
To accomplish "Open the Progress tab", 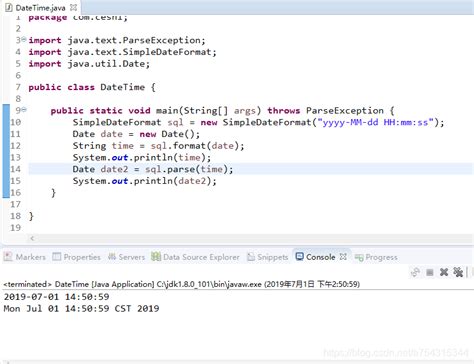I will tap(376, 257).
